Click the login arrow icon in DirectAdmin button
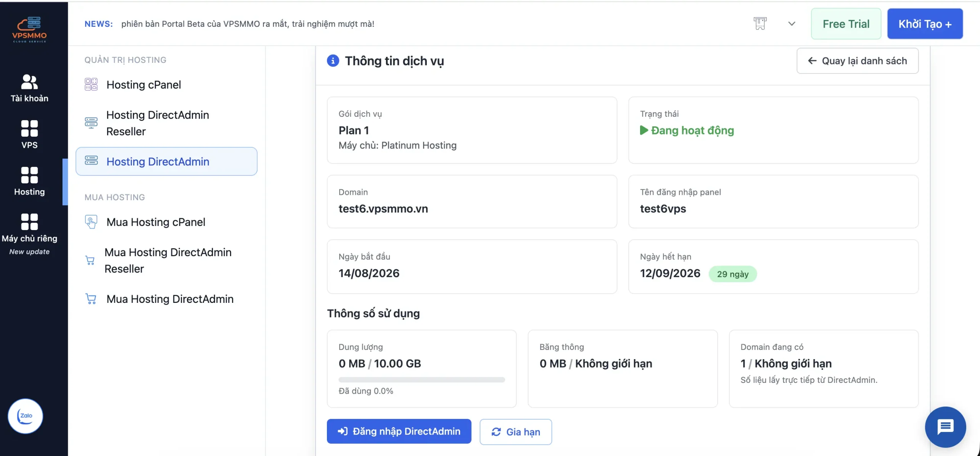This screenshot has height=456, width=980. (342, 431)
